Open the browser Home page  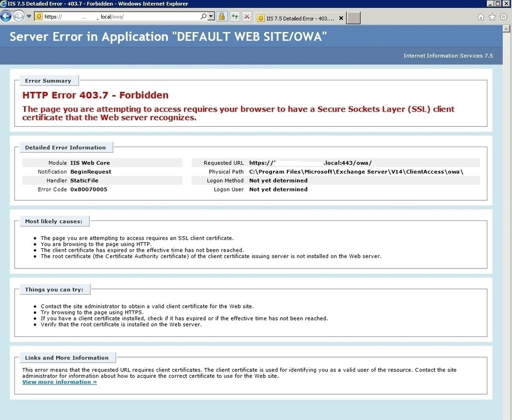click(480, 17)
